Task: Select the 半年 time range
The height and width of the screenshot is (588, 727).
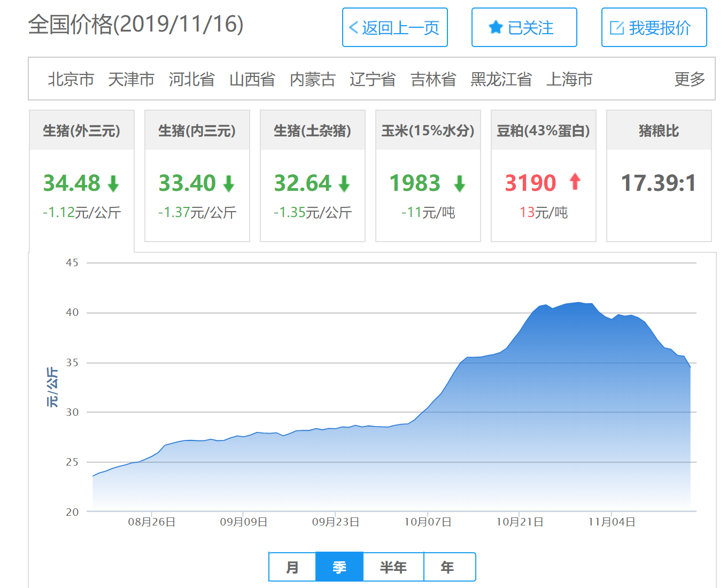Action: point(393,567)
